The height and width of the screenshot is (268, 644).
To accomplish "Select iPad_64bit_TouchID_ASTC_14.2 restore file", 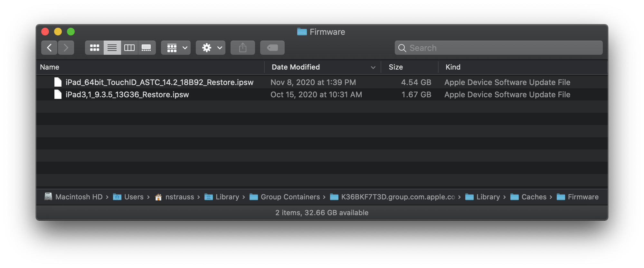I will click(x=159, y=82).
